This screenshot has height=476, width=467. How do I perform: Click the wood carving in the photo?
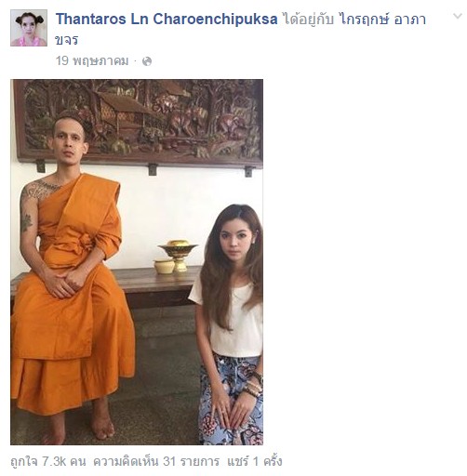tap(140, 122)
